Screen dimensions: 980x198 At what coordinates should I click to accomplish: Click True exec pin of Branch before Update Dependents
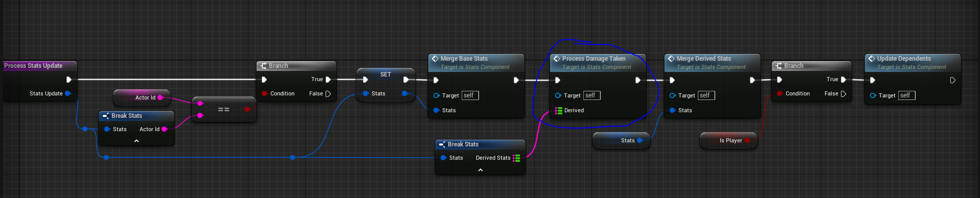(x=844, y=80)
